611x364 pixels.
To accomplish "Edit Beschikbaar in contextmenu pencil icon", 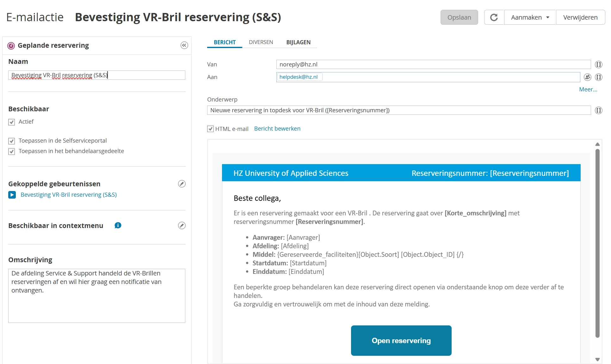I will point(182,225).
